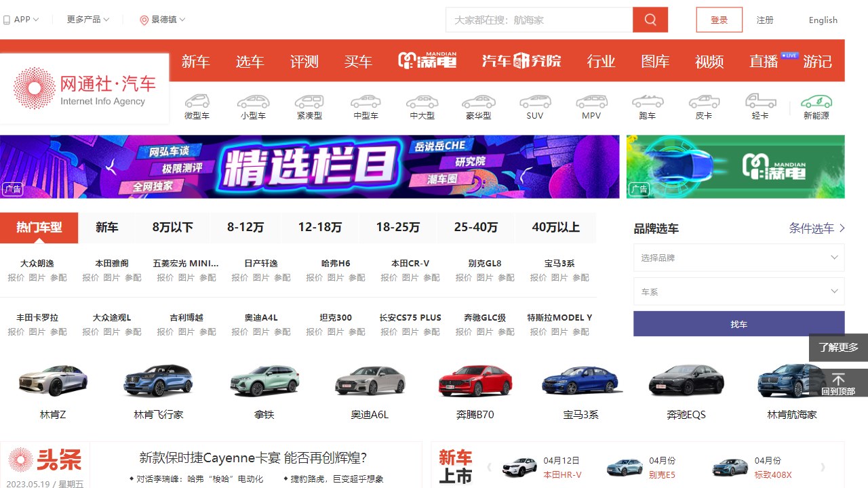Screen dimensions: 868x488
Task: Select the 12-18万 price tab
Action: [x=320, y=228]
